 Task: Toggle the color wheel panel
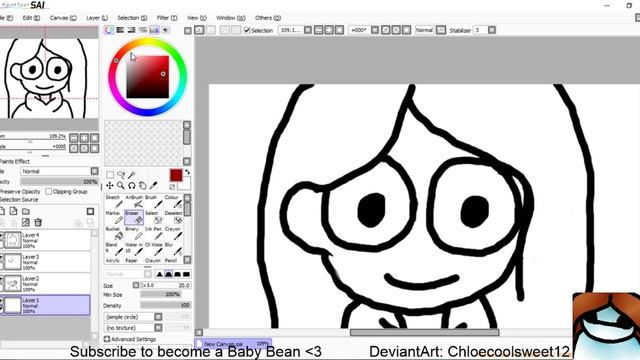[x=109, y=30]
